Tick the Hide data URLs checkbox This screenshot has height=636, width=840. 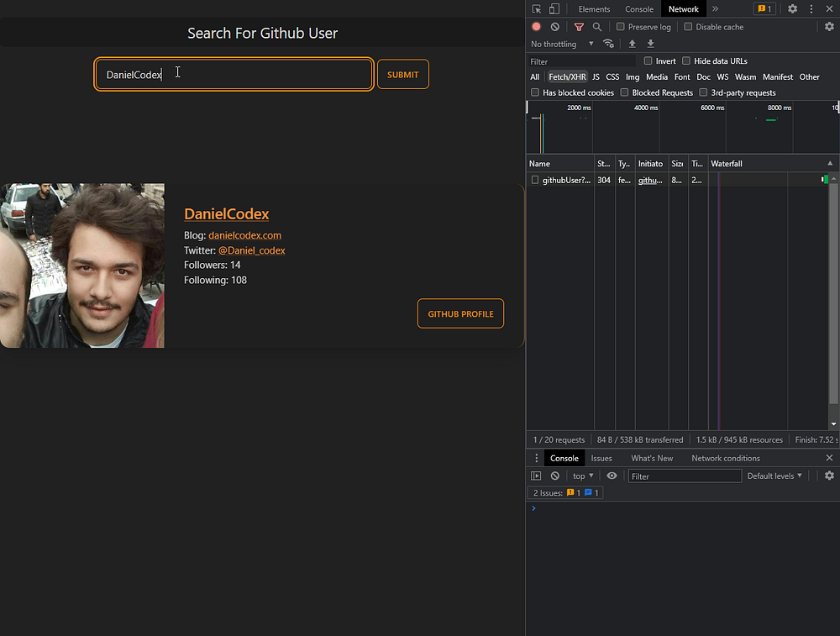click(x=686, y=61)
